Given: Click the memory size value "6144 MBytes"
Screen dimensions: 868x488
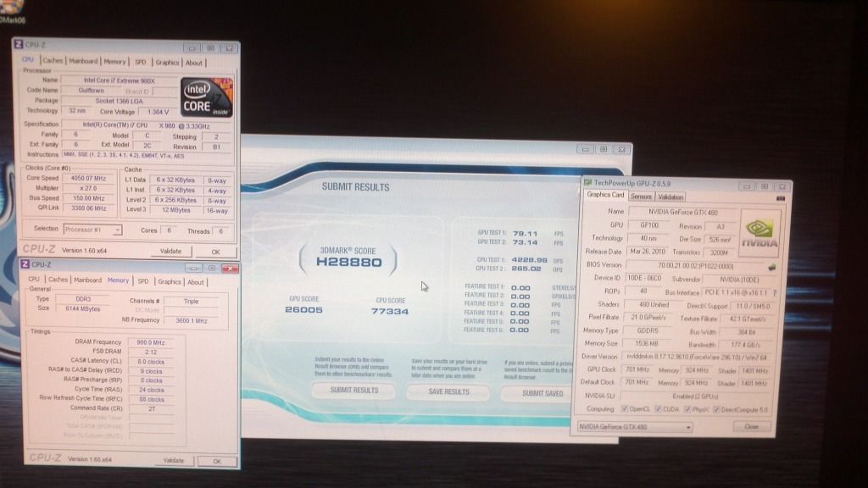Looking at the screenshot, I should 83,308.
